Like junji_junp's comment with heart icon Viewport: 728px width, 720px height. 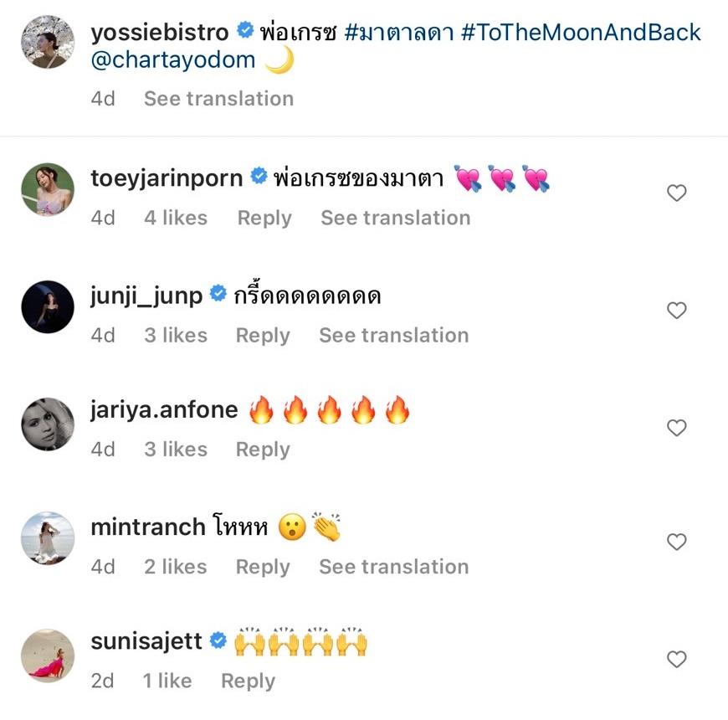[676, 311]
